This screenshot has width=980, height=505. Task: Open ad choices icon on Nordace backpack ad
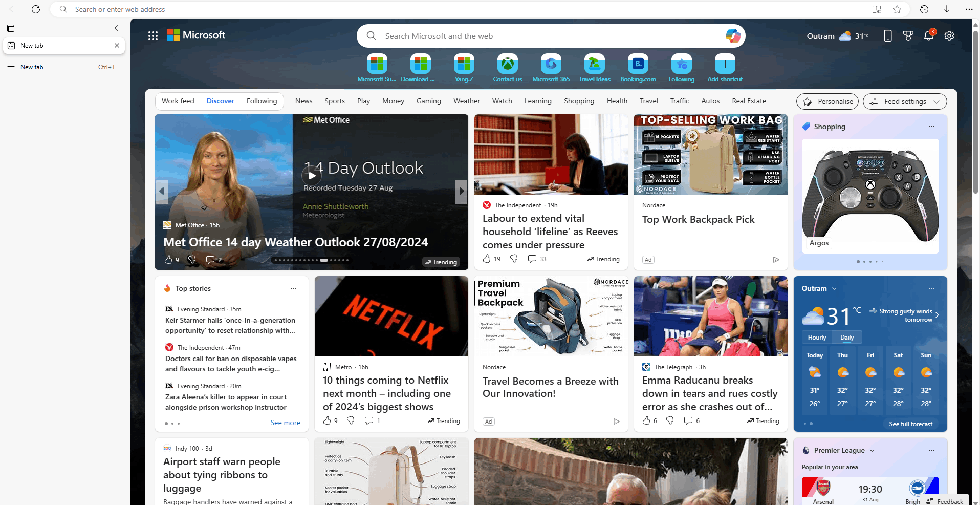776,260
